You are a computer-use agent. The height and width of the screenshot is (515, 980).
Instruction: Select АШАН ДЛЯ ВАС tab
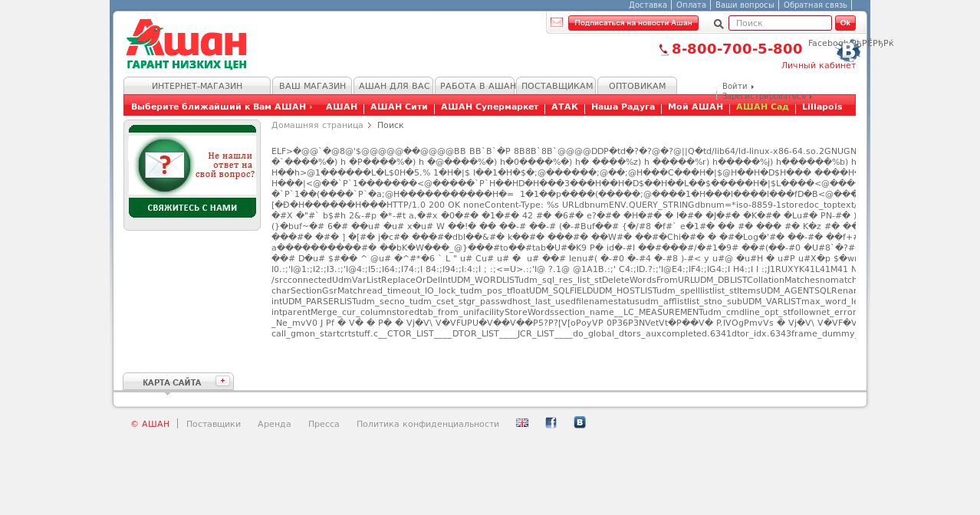[394, 86]
